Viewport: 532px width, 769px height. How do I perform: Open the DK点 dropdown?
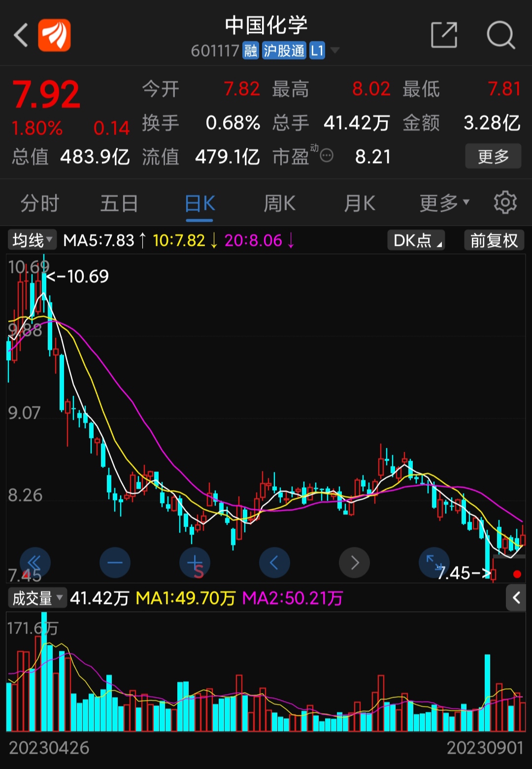pyautogui.click(x=416, y=240)
